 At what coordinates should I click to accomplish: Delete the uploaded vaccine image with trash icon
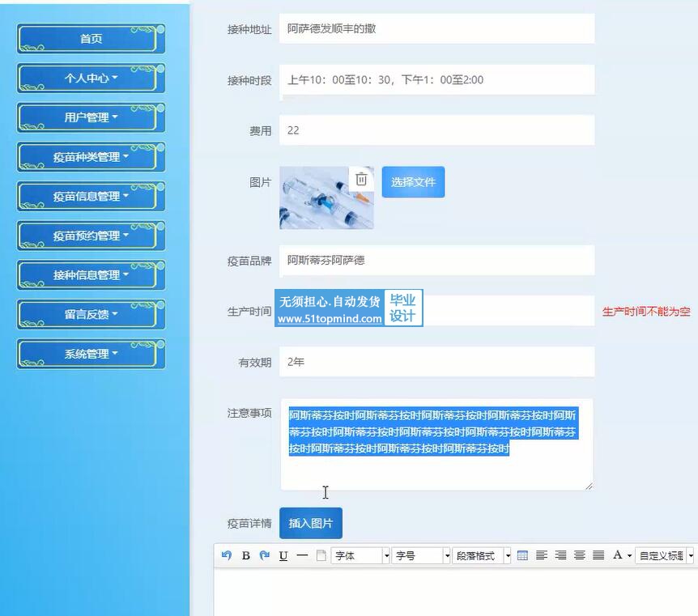(361, 179)
